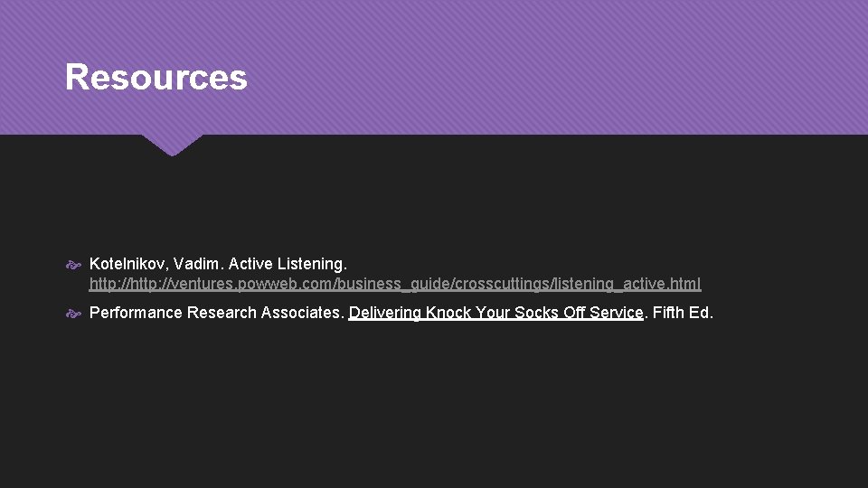This screenshot has height=488, width=868.
Task: Click the bullet icon beside Performance Research
Action: (x=74, y=314)
